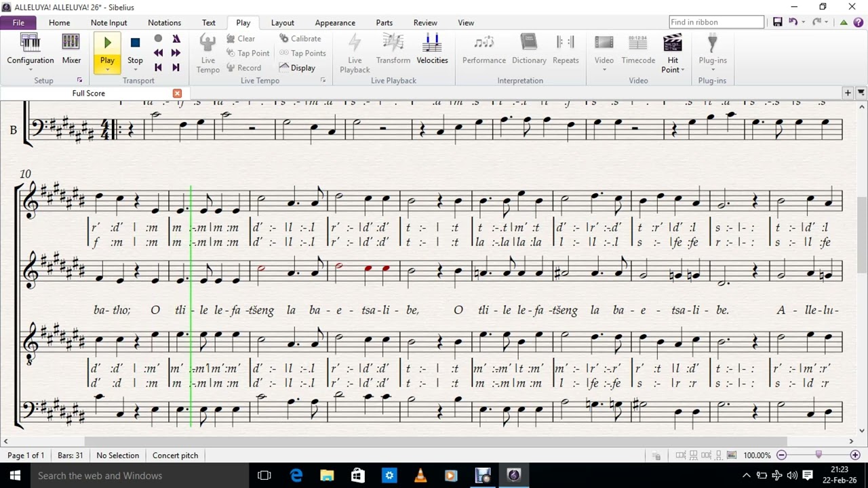The width and height of the screenshot is (868, 488).
Task: Switch to the Review tab
Action: (425, 22)
